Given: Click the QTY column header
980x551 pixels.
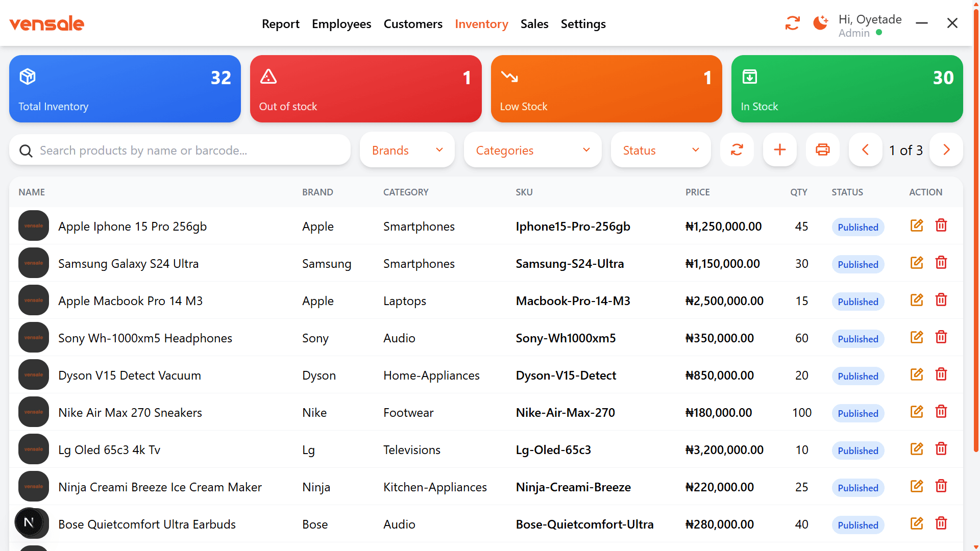Looking at the screenshot, I should tap(799, 192).
